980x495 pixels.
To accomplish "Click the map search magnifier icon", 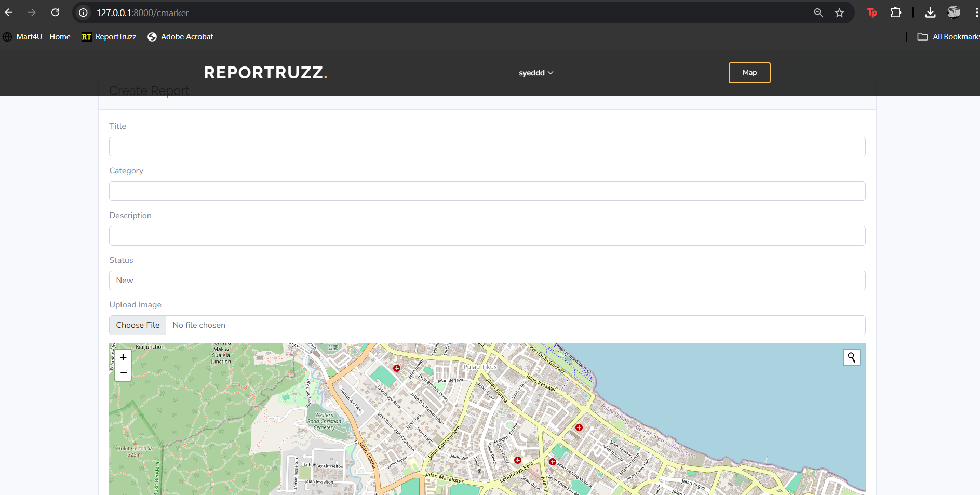I will tap(851, 357).
